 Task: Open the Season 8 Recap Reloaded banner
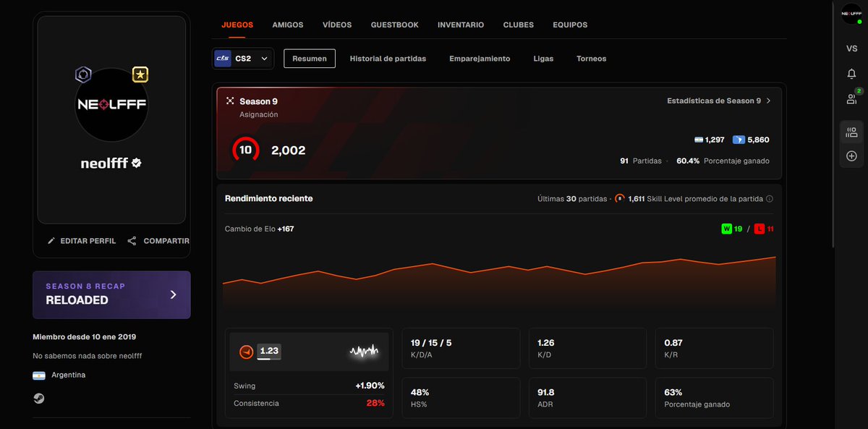coord(111,294)
